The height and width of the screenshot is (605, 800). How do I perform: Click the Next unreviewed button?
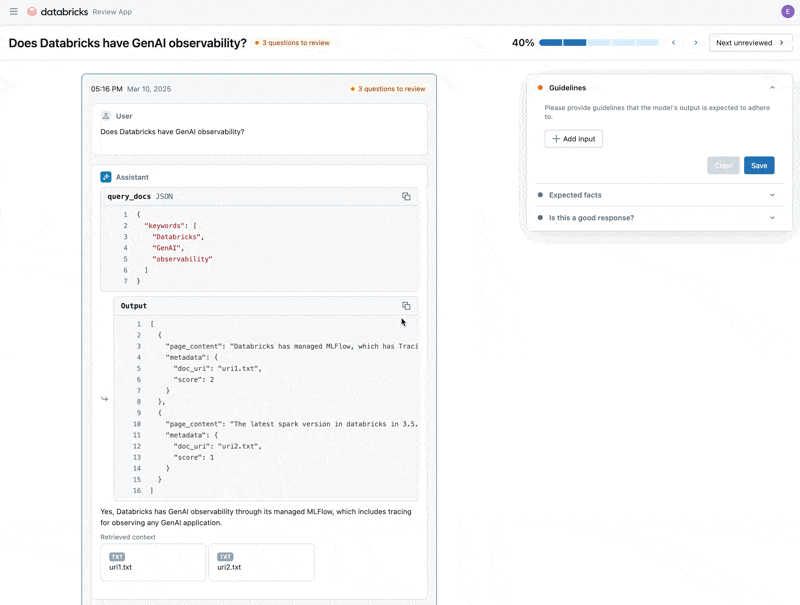click(x=750, y=43)
